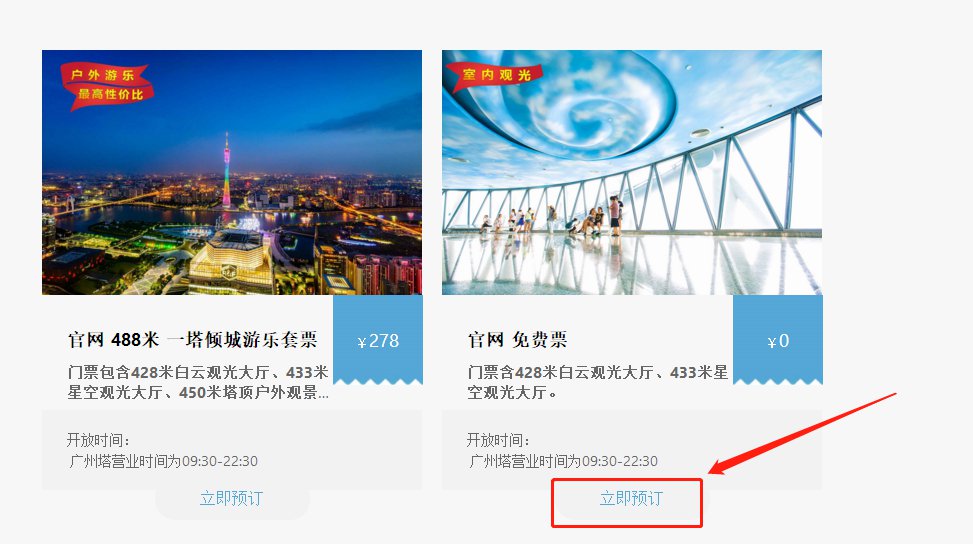Click the 户外游乐 最高性价比 ribbon badge
Image resolution: width=973 pixels, height=544 pixels.
(x=107, y=86)
